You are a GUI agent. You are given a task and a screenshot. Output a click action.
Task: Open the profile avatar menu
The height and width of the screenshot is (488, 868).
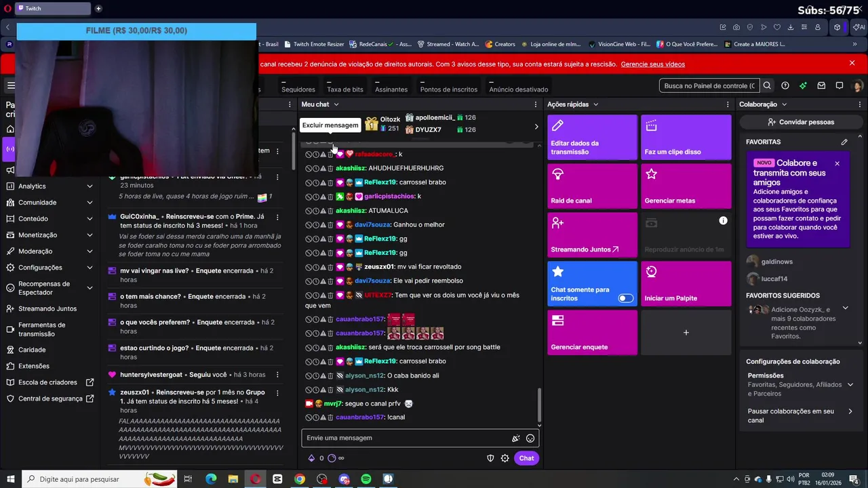858,86
